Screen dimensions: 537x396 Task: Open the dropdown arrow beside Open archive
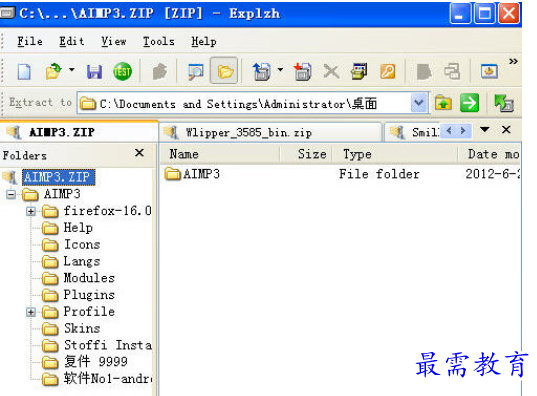coord(72,70)
